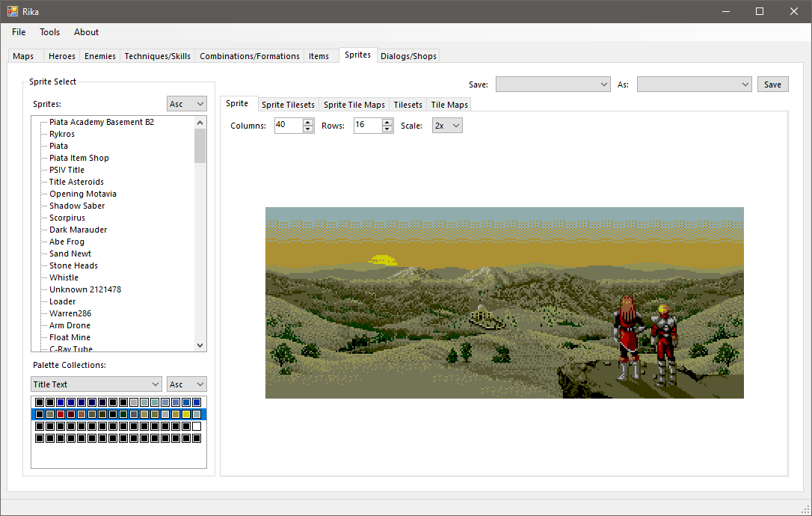Select the Arm Drone sprite
This screenshot has height=516, width=812.
(x=70, y=325)
